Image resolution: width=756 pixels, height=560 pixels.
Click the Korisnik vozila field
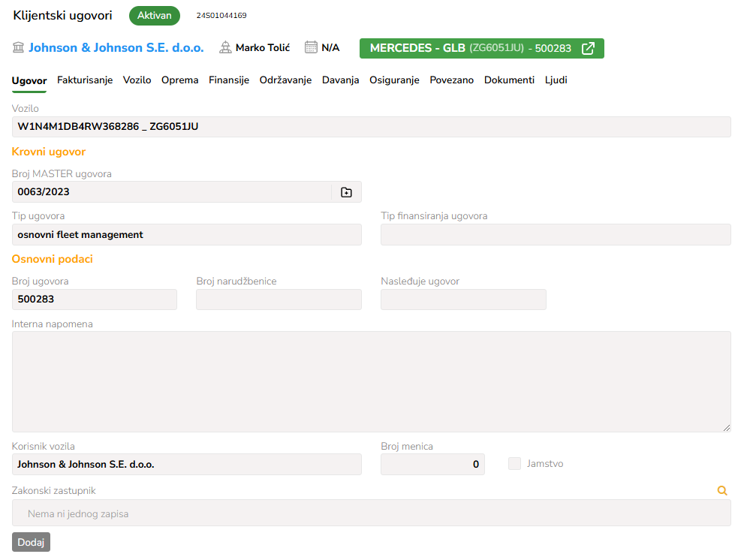click(x=187, y=465)
